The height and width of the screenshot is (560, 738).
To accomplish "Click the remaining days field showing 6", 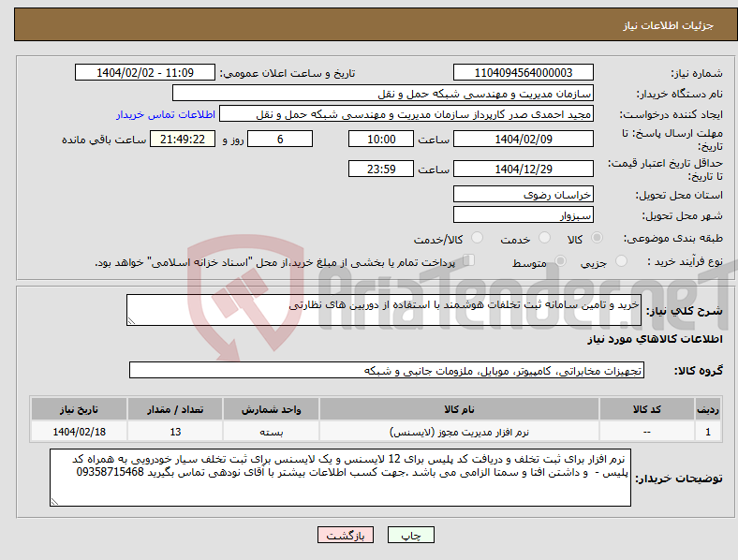I will pos(280,139).
